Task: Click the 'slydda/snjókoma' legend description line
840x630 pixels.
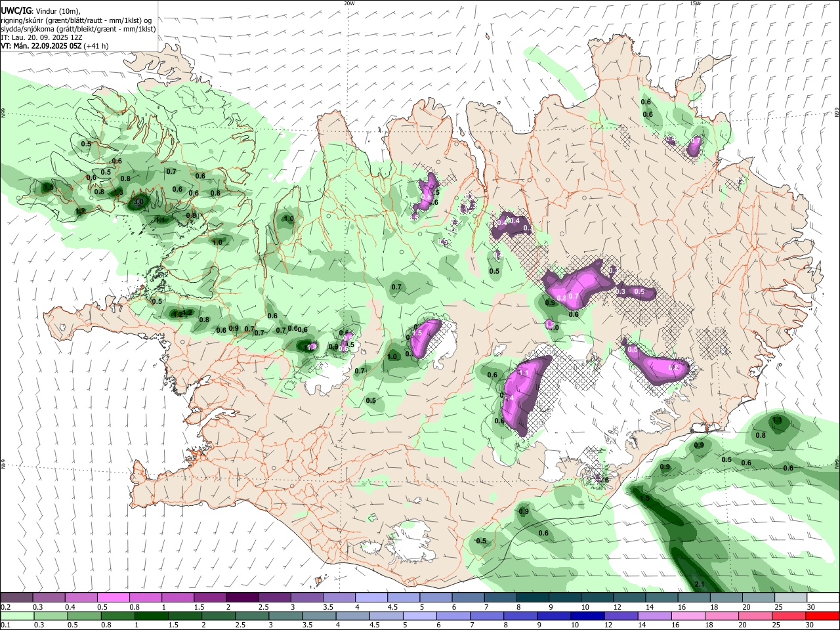Action: (78, 29)
